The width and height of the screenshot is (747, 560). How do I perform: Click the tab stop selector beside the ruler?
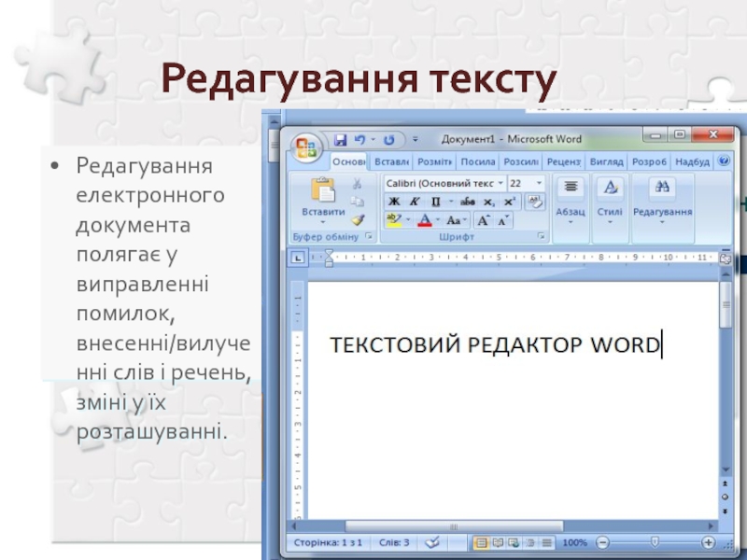coord(298,258)
